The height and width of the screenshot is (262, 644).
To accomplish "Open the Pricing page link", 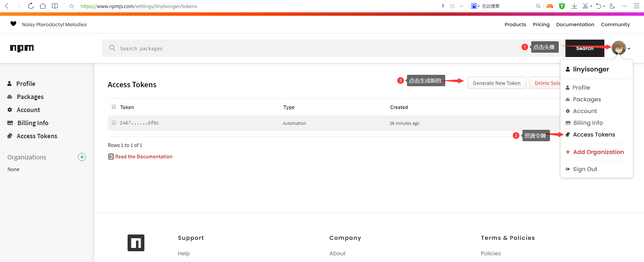I will click(541, 24).
